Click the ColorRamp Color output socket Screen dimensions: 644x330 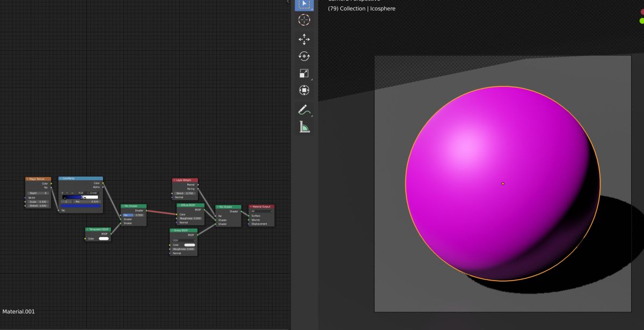[103, 183]
